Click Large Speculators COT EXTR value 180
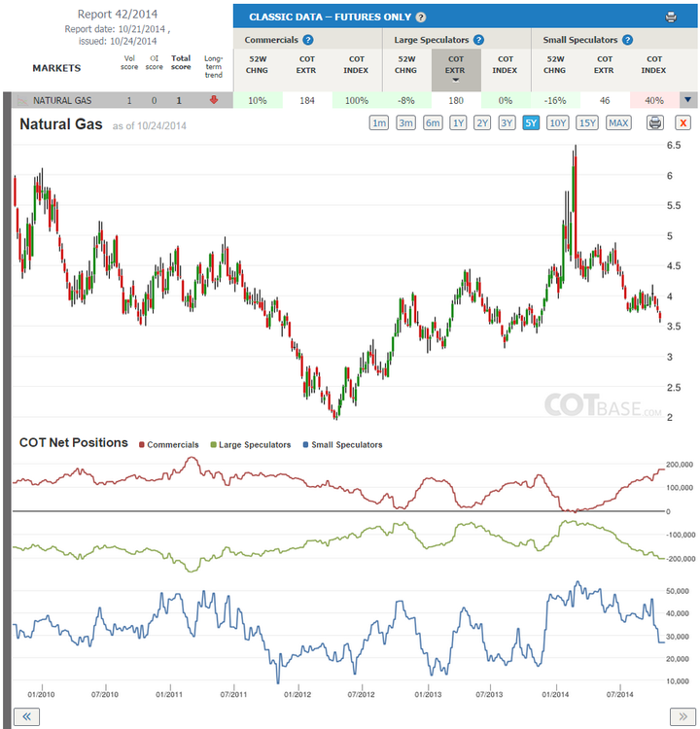This screenshot has height=729, width=700. (x=456, y=100)
